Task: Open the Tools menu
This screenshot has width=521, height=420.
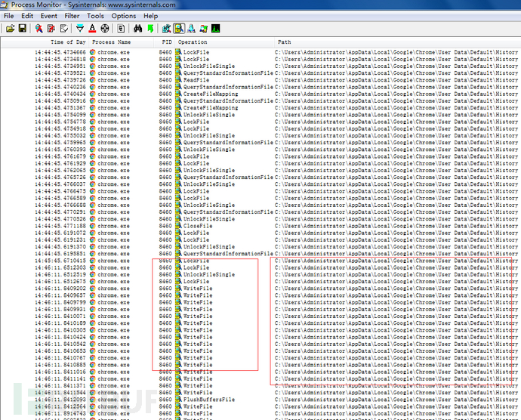Action: (96, 15)
